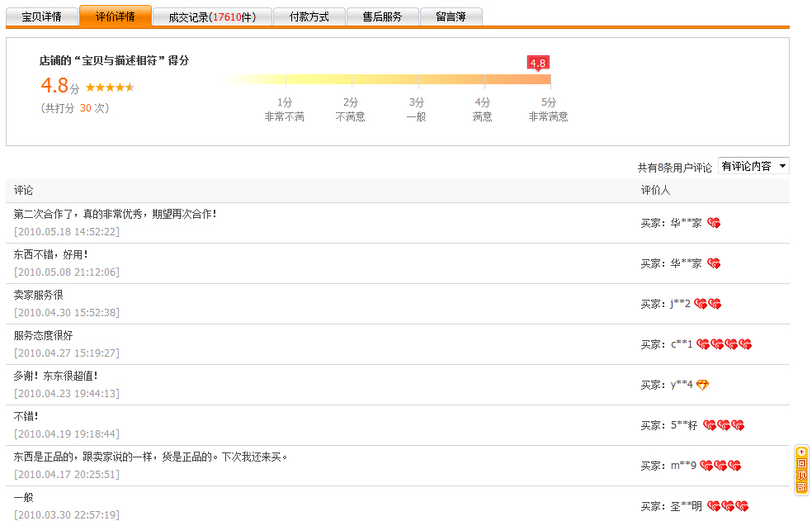This screenshot has width=812, height=521.
Task: Go to the 售后服务 tab
Action: (382, 17)
